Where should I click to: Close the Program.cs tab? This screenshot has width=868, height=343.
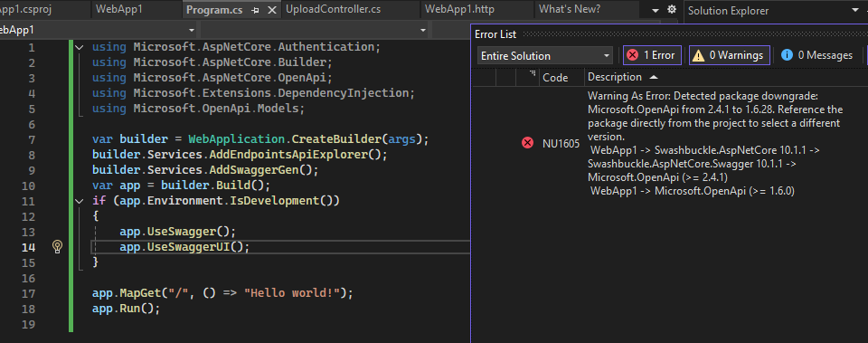[x=272, y=10]
